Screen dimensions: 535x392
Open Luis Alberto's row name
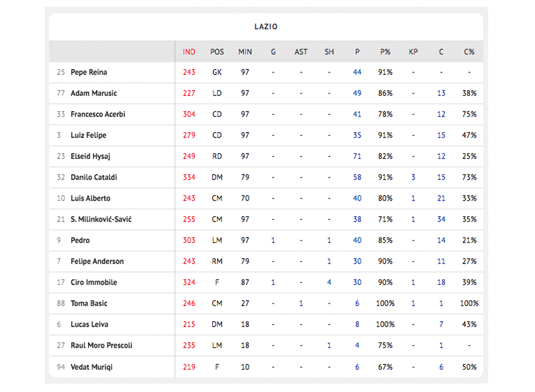pyautogui.click(x=90, y=198)
